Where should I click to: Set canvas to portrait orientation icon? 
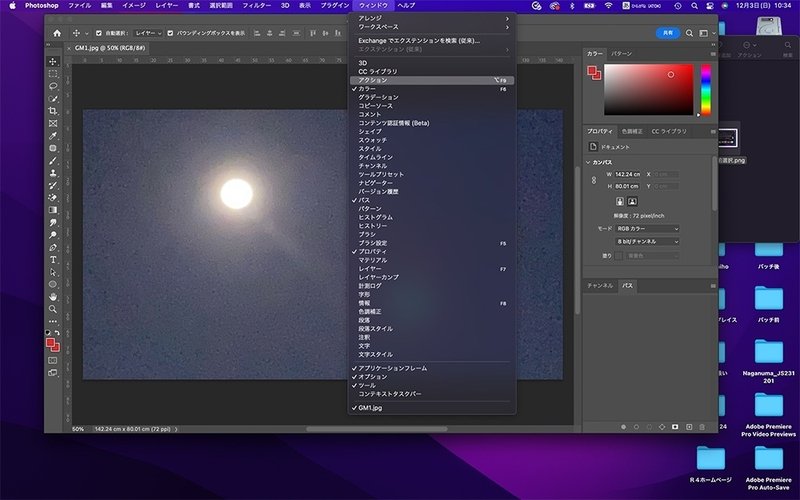[620, 202]
